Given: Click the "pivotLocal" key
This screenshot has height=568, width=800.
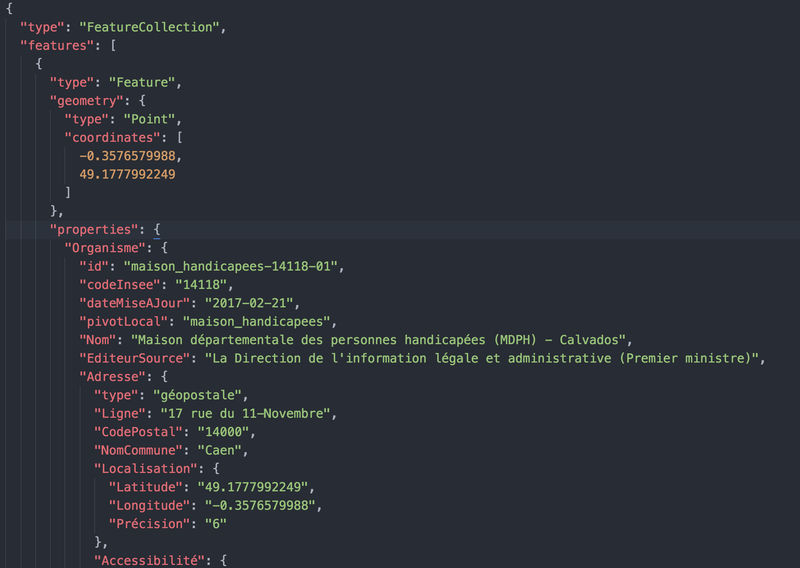Looking at the screenshot, I should pyautogui.click(x=127, y=321).
